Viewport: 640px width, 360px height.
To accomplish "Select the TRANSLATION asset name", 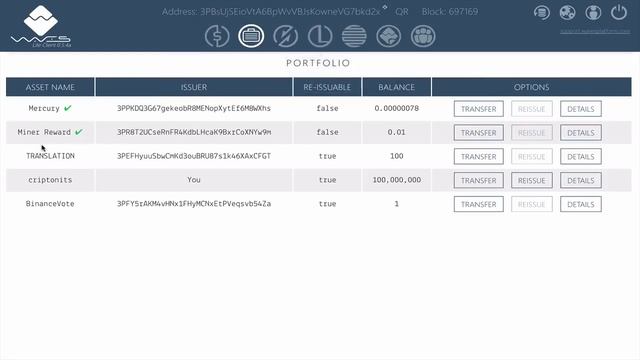I will [x=50, y=156].
